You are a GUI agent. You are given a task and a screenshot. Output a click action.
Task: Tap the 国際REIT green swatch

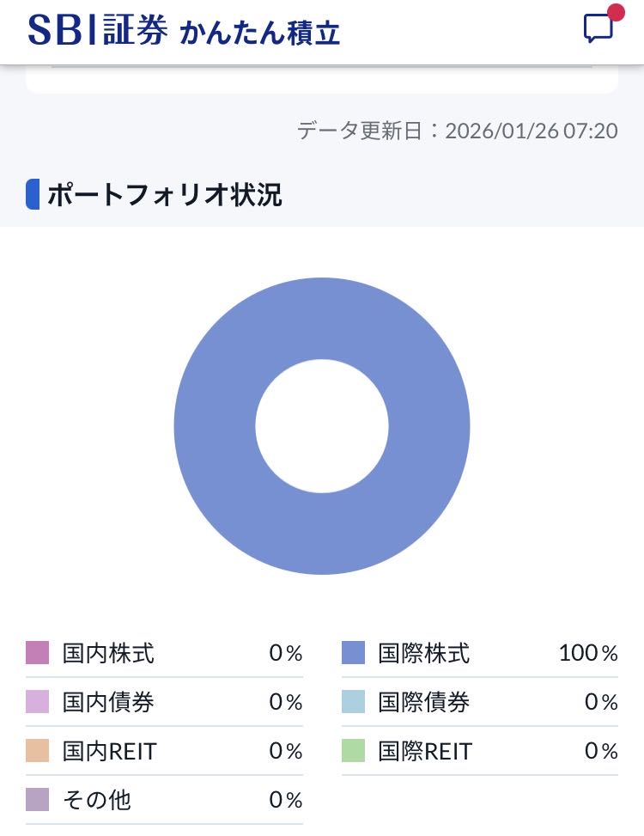pos(353,751)
